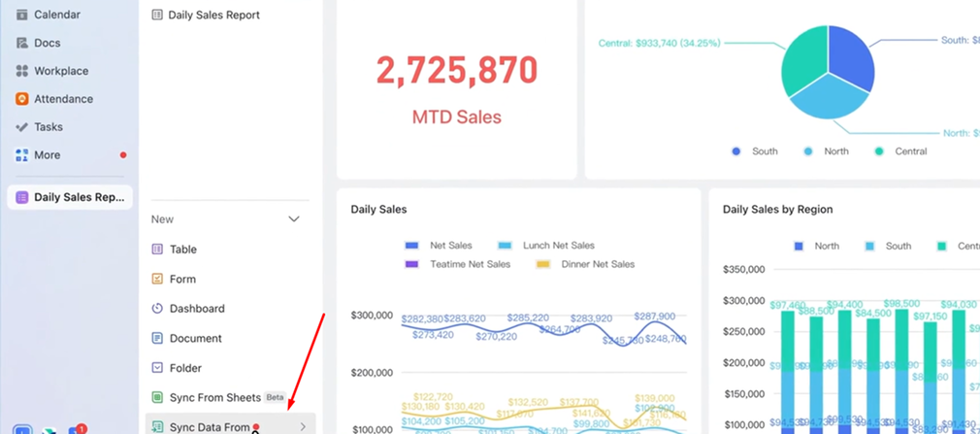Click the Dashboard icon in New menu
The image size is (980, 434).
coord(157,309)
